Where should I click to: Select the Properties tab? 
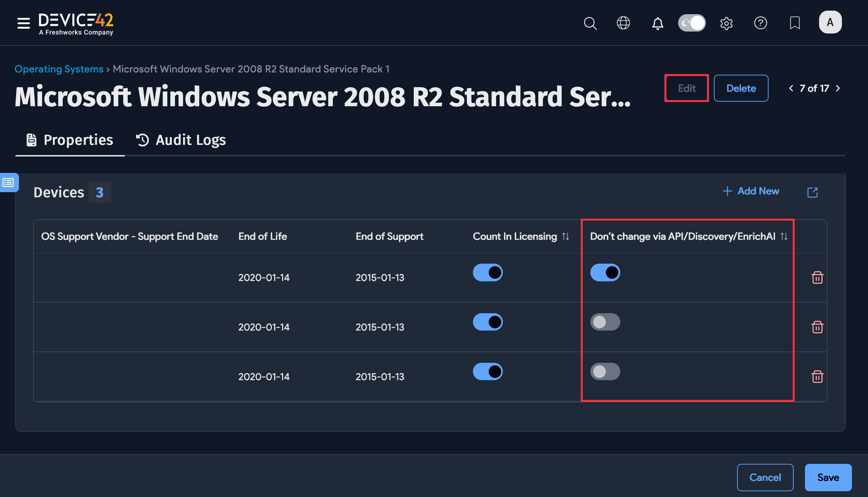pyautogui.click(x=70, y=140)
